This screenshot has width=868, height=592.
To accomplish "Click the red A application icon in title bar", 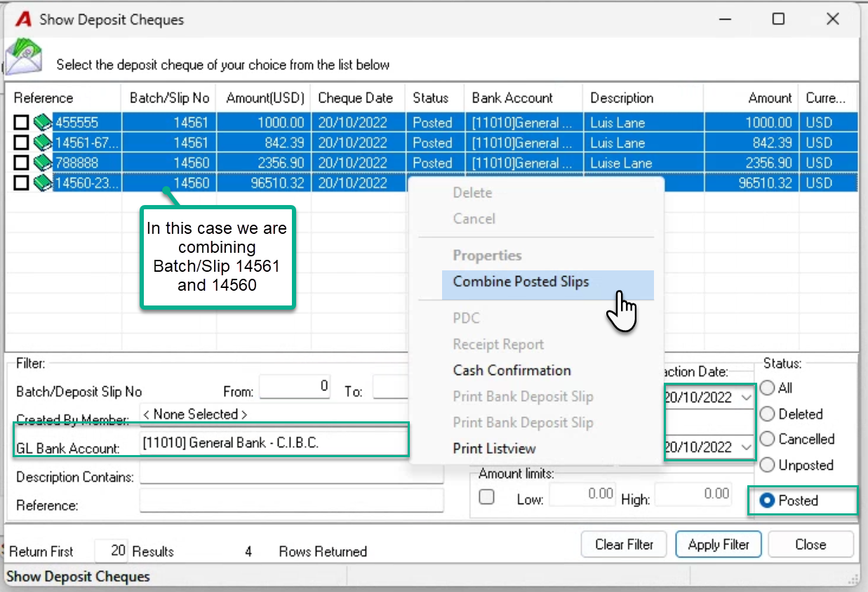I will click(25, 19).
